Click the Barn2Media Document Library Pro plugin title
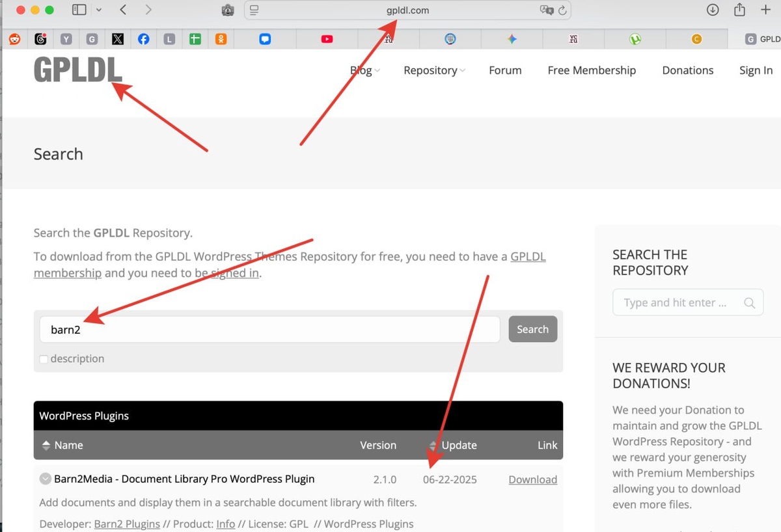Screen dimensions: 781x532 point(184,479)
